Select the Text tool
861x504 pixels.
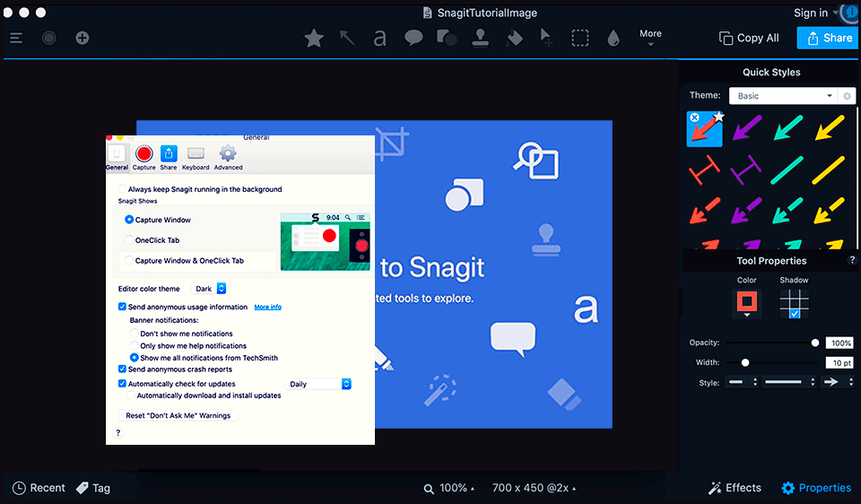point(379,39)
